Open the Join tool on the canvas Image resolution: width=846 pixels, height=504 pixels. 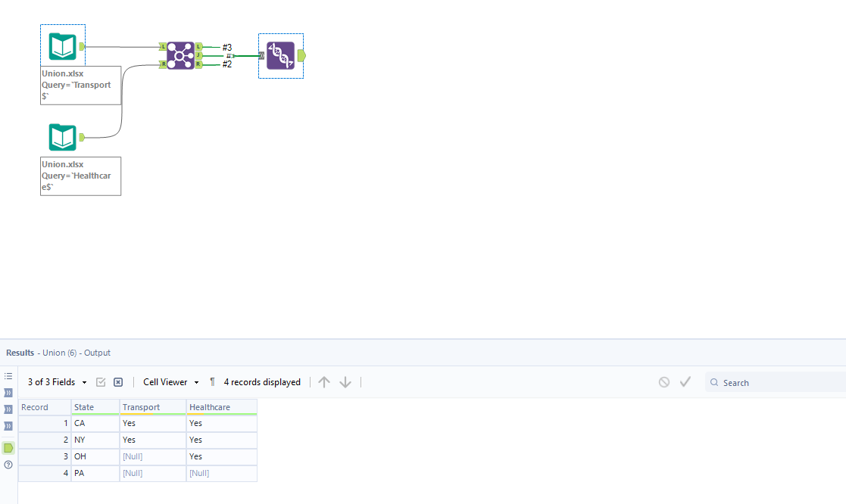click(x=180, y=54)
